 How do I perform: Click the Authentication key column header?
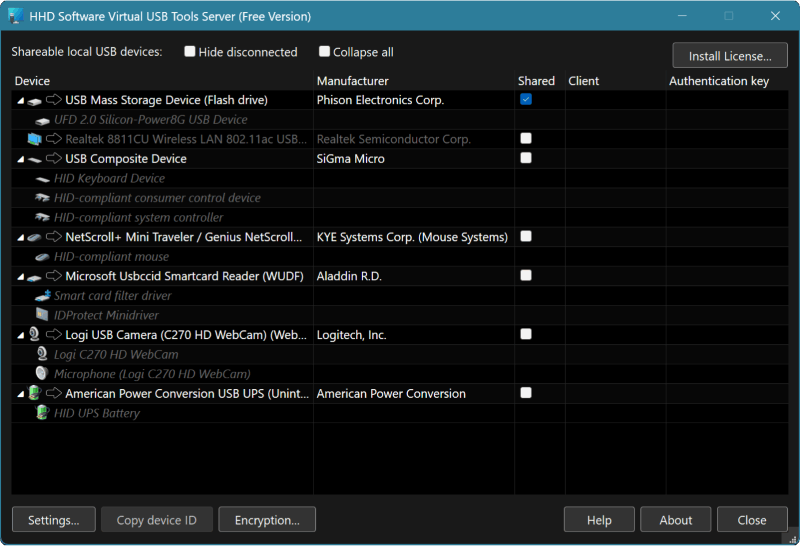pyautogui.click(x=727, y=81)
